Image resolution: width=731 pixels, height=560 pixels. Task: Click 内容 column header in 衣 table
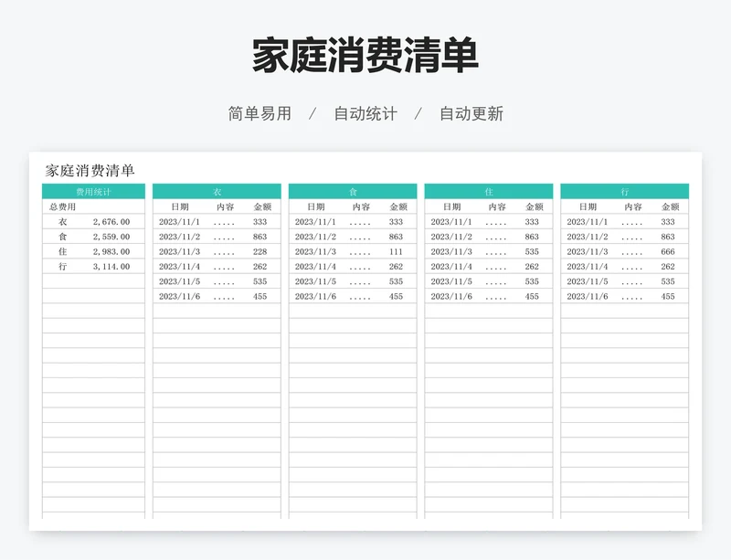click(225, 207)
